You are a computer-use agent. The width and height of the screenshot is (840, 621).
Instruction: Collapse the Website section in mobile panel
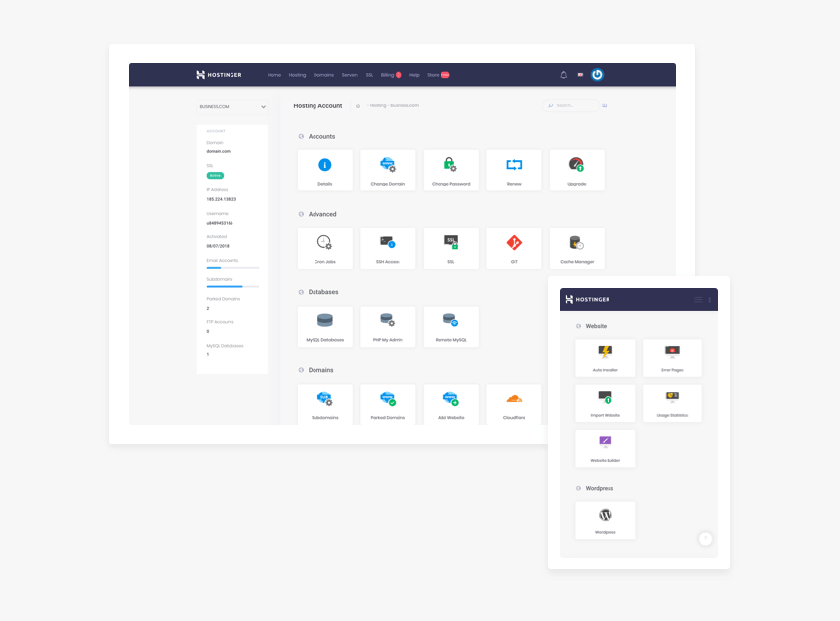[x=578, y=326]
